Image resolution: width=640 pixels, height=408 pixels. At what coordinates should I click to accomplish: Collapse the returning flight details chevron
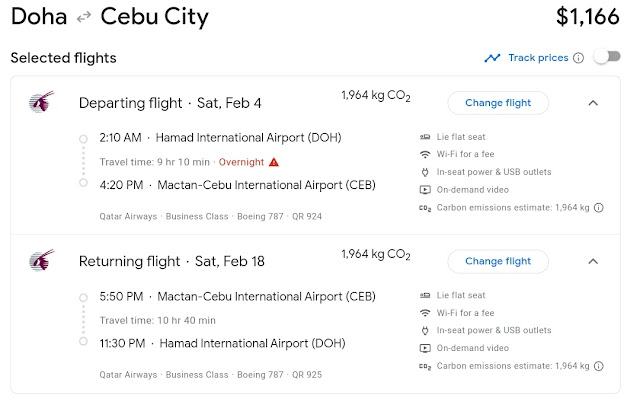[x=592, y=261]
